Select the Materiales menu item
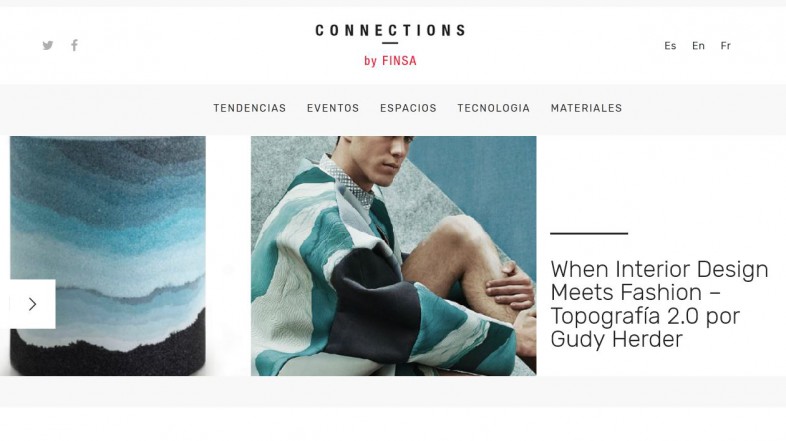This screenshot has width=786, height=441. pos(586,108)
